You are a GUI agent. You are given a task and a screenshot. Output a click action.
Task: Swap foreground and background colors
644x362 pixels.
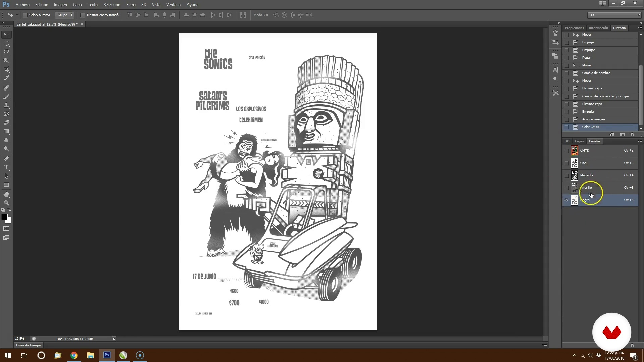pyautogui.click(x=9, y=210)
